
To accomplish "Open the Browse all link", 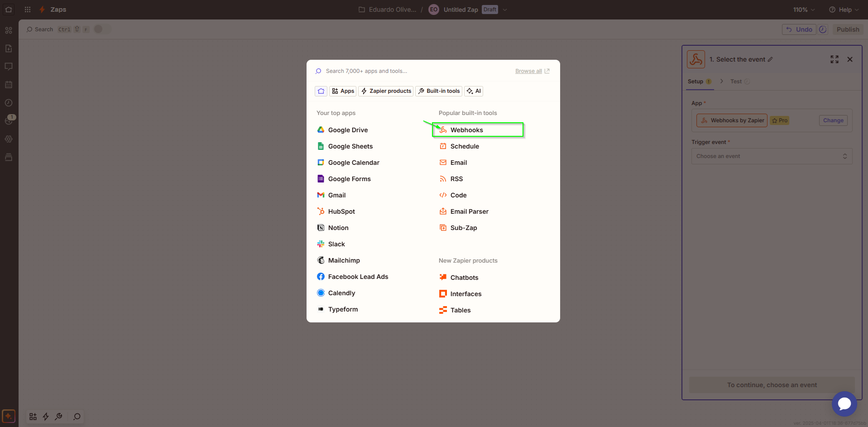I will [532, 71].
